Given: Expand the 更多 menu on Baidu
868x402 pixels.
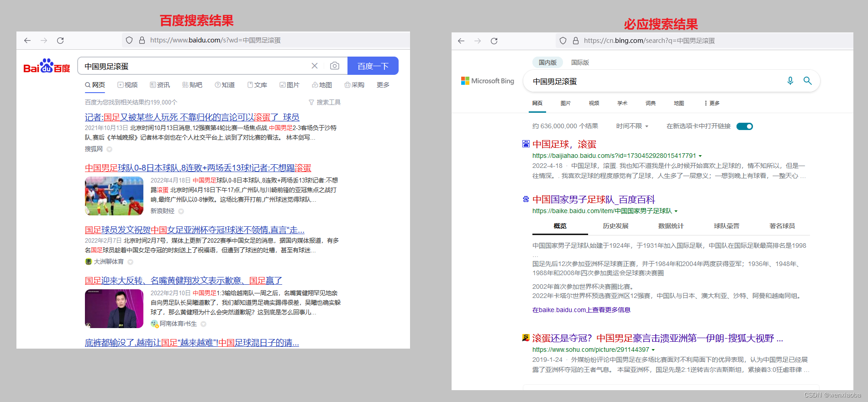Looking at the screenshot, I should pyautogui.click(x=383, y=85).
